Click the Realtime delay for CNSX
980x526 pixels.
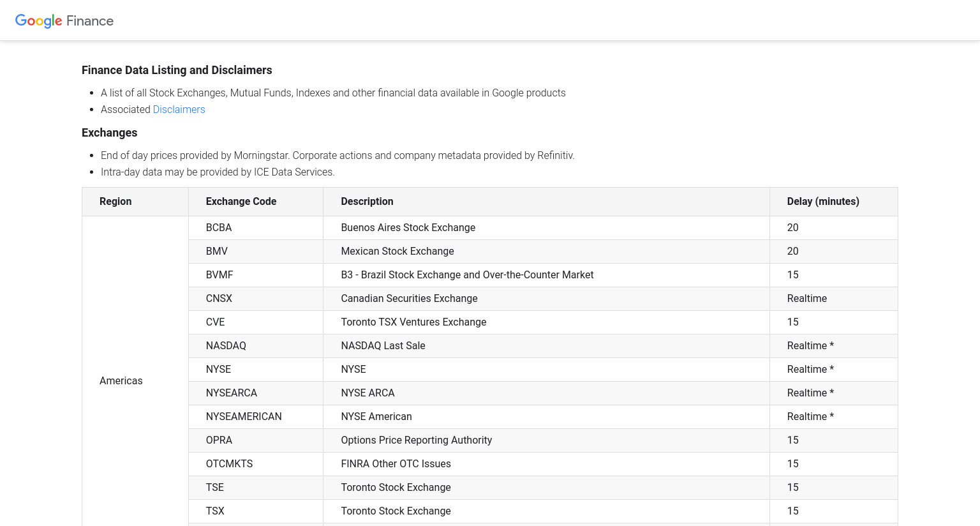807,298
